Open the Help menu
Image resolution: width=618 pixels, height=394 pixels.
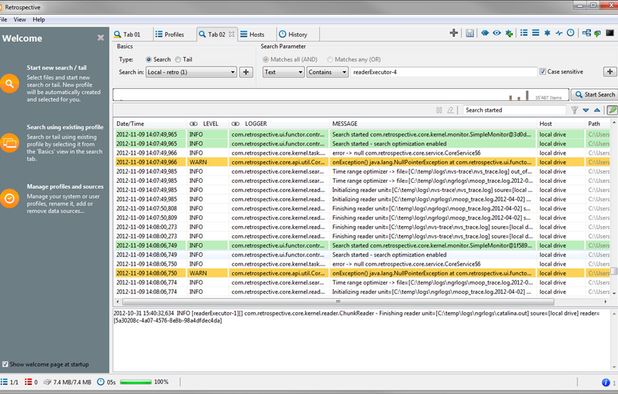pos(39,19)
